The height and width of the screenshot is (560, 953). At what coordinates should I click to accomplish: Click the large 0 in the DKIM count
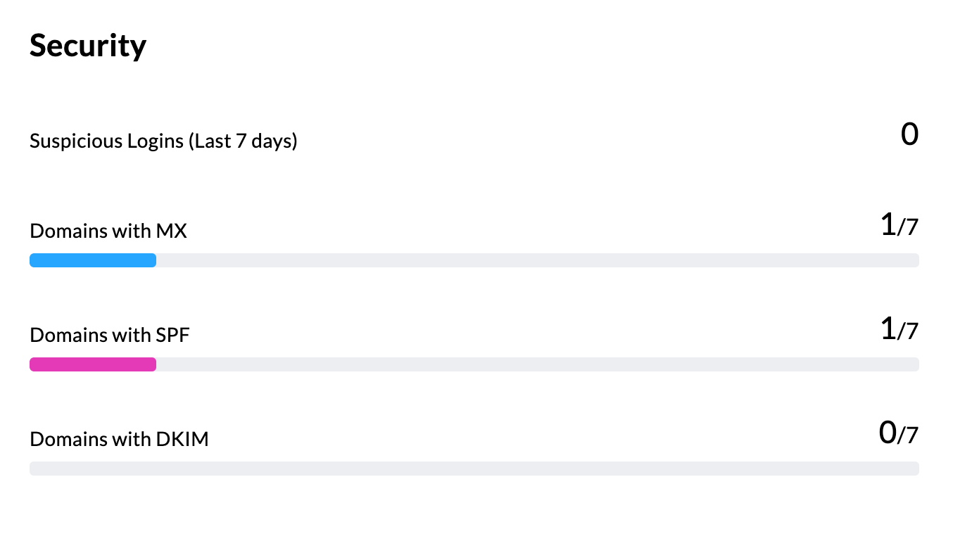coord(888,433)
